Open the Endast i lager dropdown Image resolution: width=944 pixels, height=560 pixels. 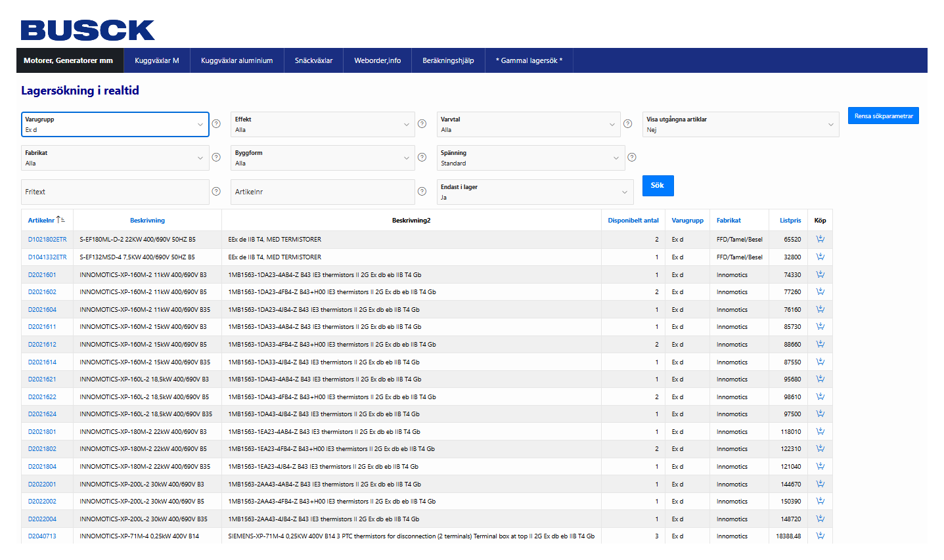click(x=535, y=192)
